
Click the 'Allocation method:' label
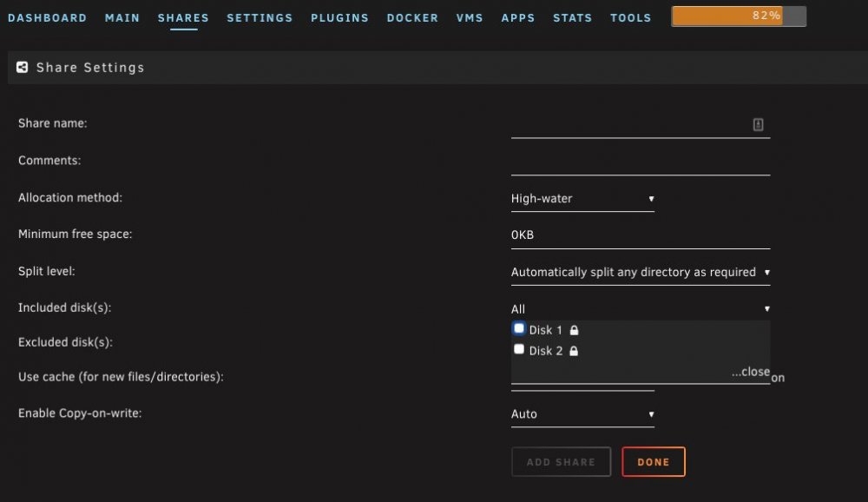coord(70,198)
